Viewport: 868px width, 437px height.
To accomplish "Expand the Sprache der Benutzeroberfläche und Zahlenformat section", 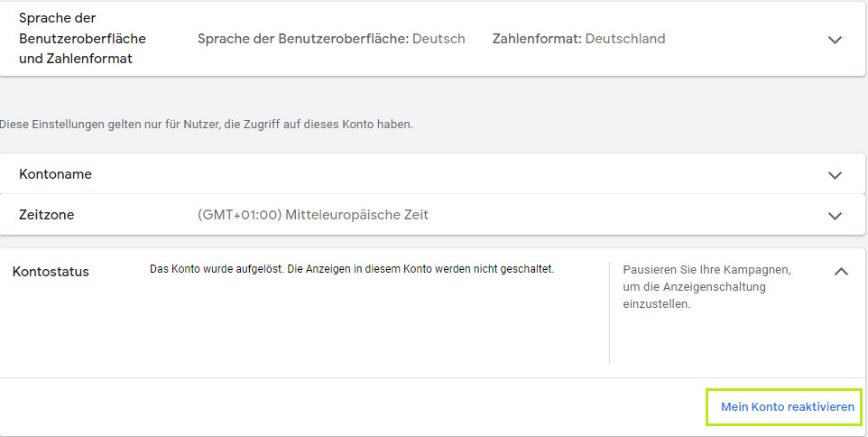I will 835,40.
